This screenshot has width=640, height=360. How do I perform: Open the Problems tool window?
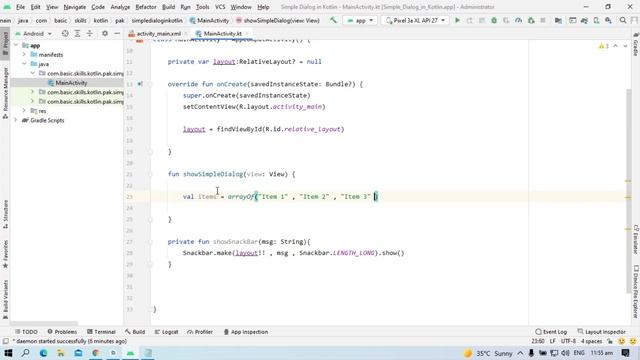click(62, 332)
